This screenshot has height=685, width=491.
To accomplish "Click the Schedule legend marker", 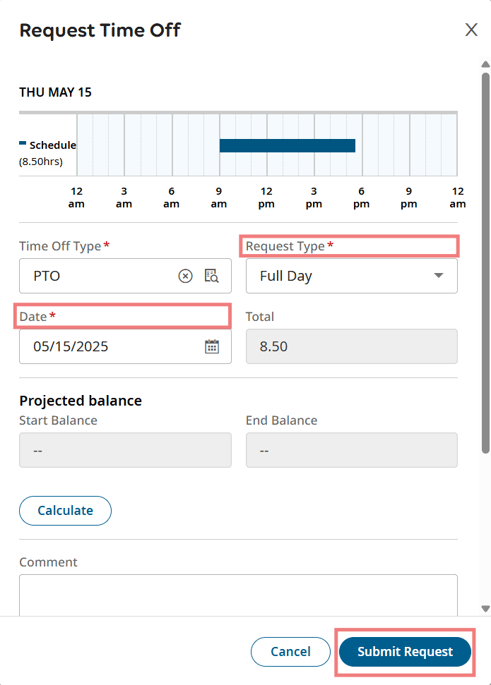I will click(x=23, y=143).
